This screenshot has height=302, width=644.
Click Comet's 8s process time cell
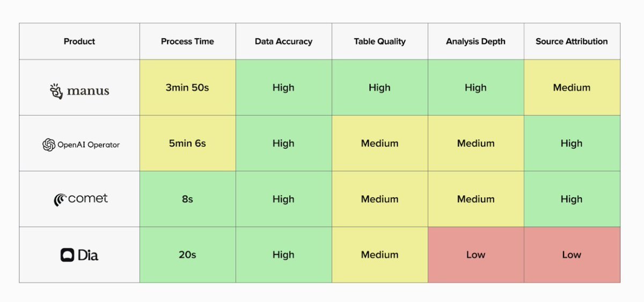tap(187, 199)
